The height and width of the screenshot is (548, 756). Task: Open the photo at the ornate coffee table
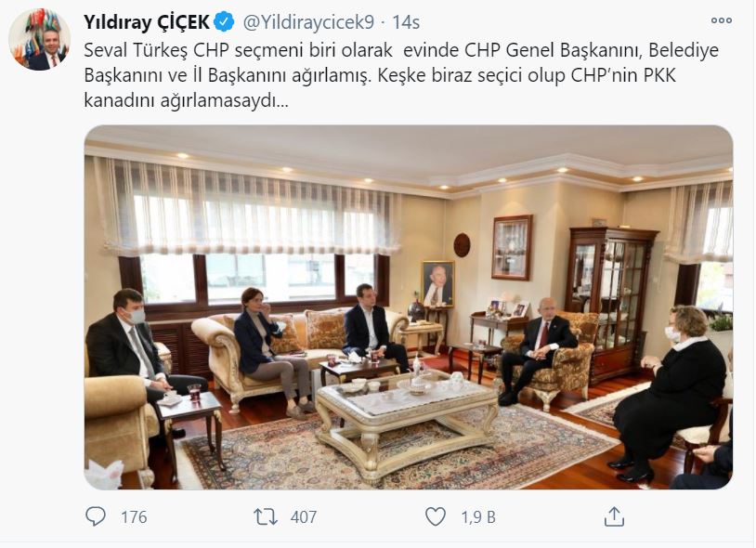click(x=406, y=419)
